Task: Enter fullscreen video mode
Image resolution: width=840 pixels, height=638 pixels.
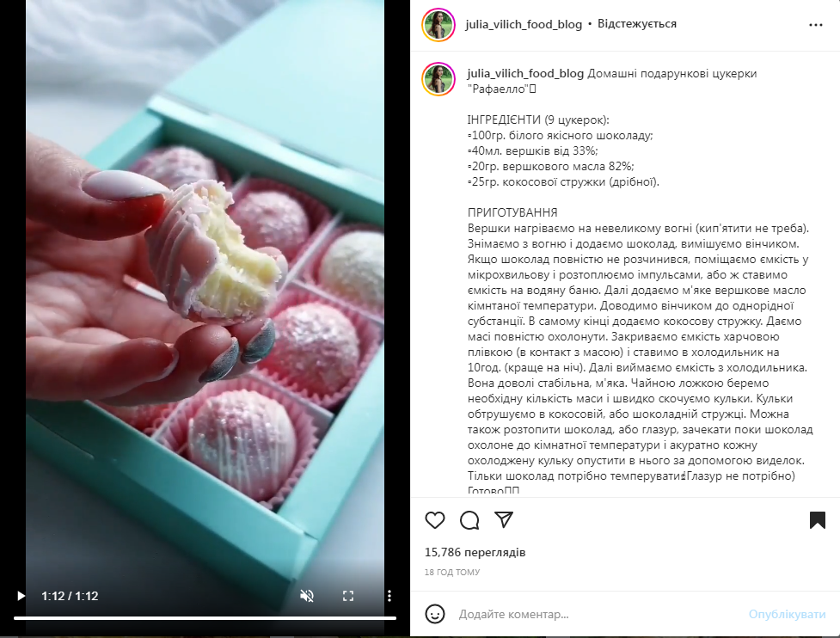Action: tap(348, 596)
